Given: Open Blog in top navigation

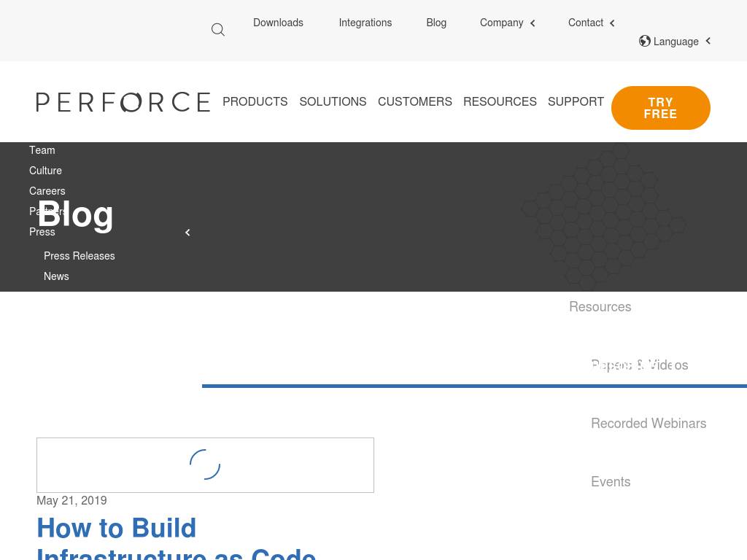Looking at the screenshot, I should coord(436,23).
